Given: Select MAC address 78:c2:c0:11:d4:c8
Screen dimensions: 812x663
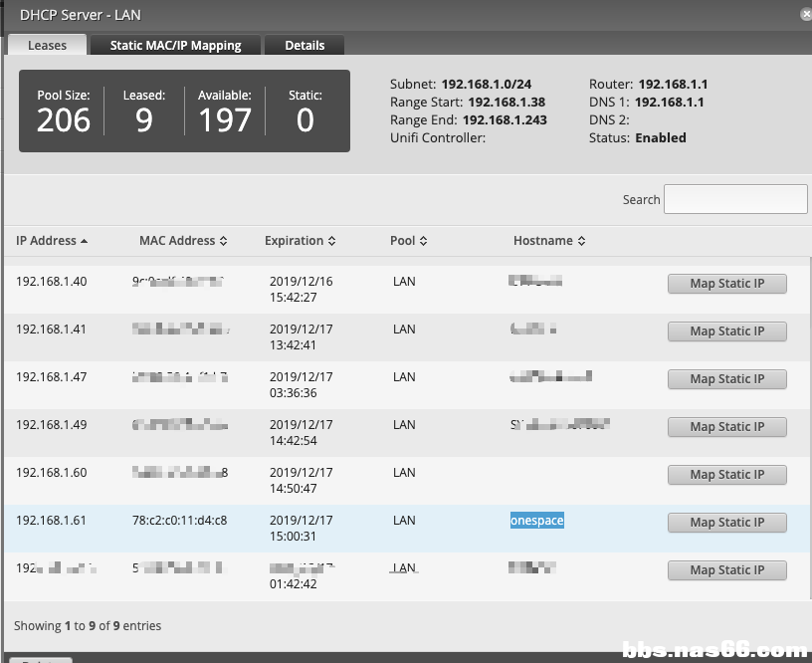Looking at the screenshot, I should coord(179,520).
